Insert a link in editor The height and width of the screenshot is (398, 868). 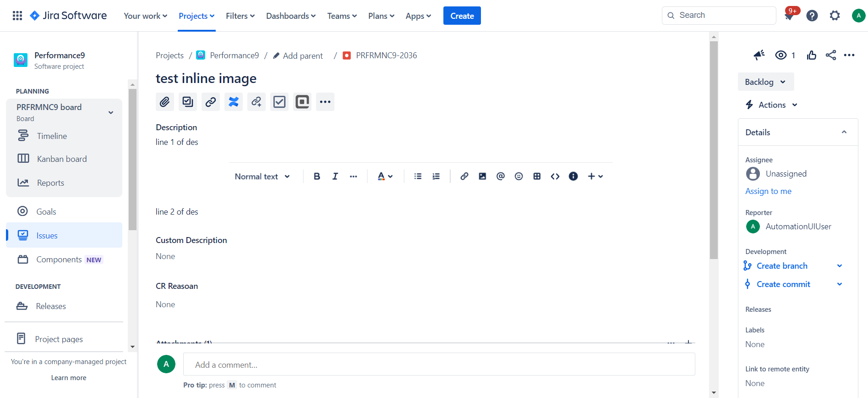(x=464, y=177)
